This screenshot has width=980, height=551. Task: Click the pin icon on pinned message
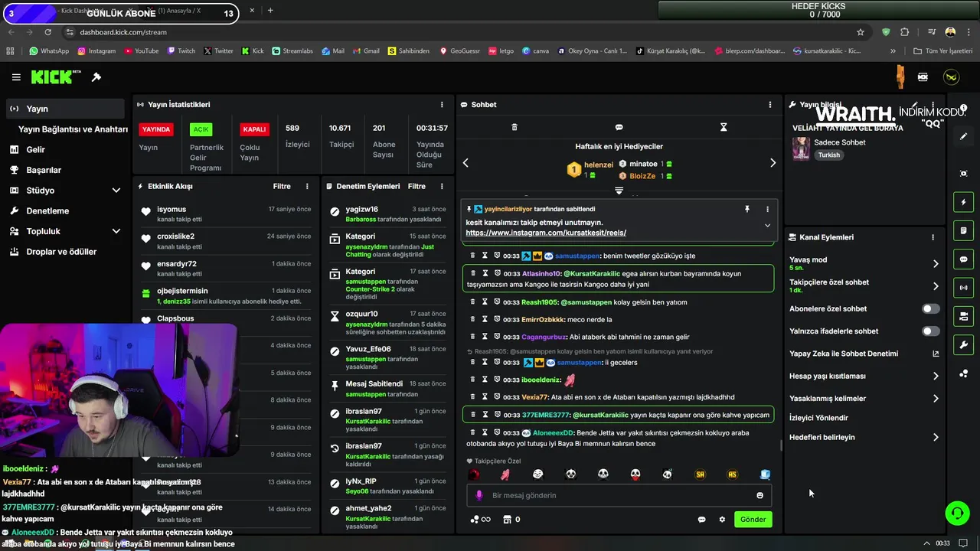click(x=747, y=209)
